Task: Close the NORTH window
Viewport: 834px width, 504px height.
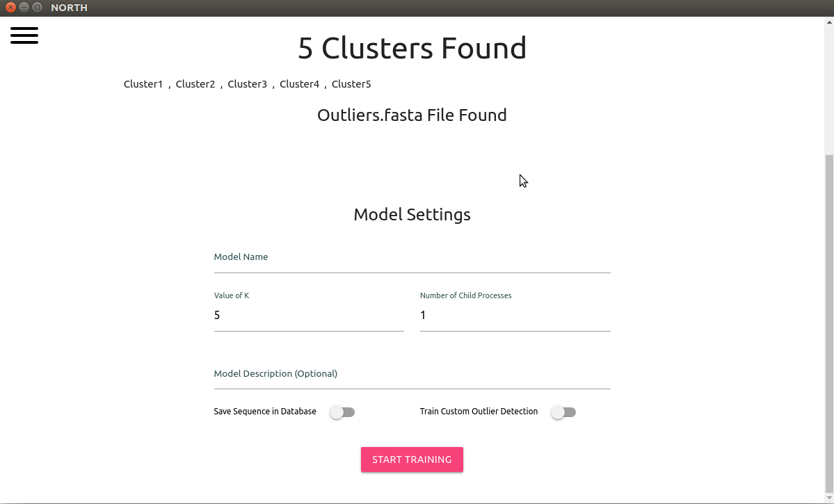Action: (x=10, y=8)
